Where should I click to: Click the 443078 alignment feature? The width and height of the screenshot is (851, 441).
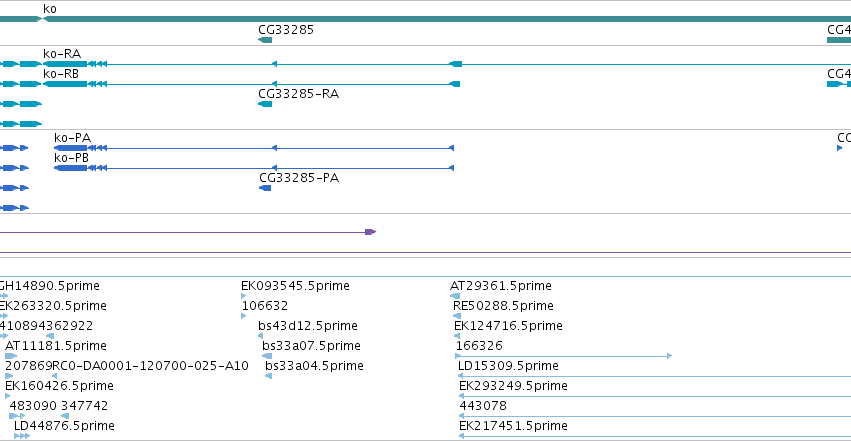tap(655, 416)
